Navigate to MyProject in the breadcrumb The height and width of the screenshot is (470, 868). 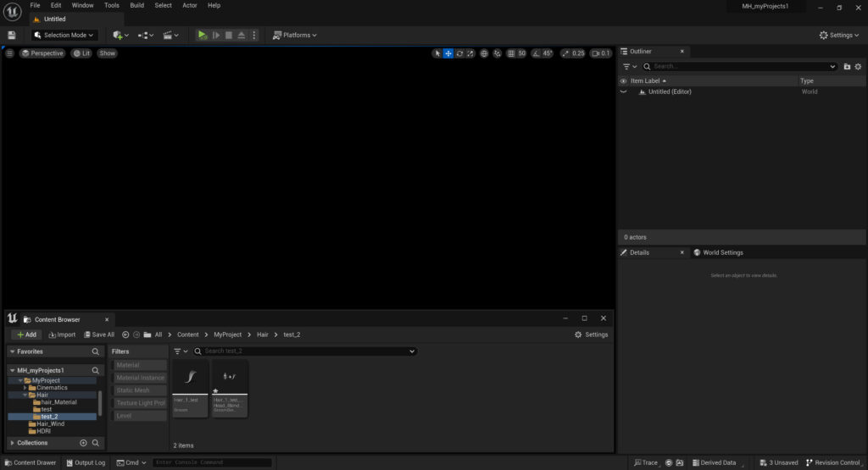[x=227, y=335]
